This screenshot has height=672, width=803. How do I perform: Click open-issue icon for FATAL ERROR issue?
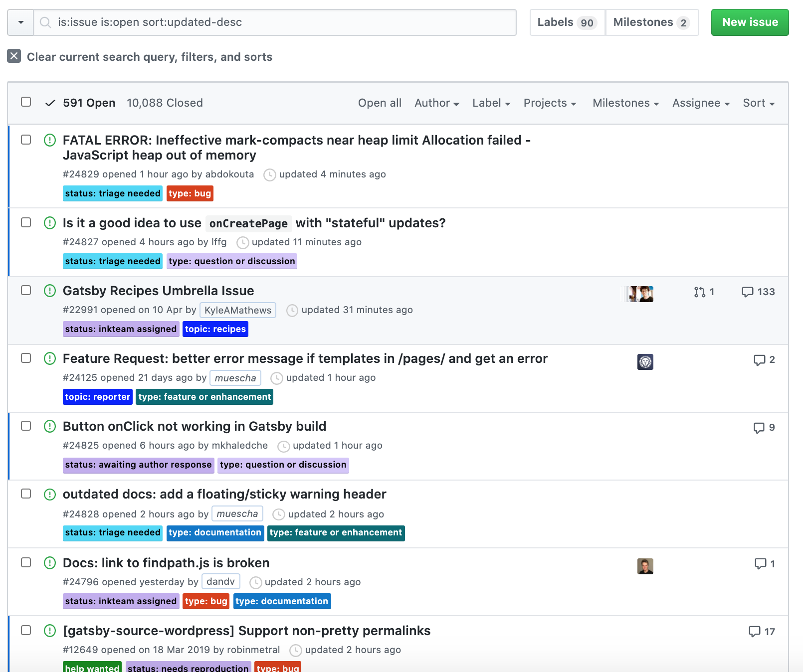(x=50, y=140)
